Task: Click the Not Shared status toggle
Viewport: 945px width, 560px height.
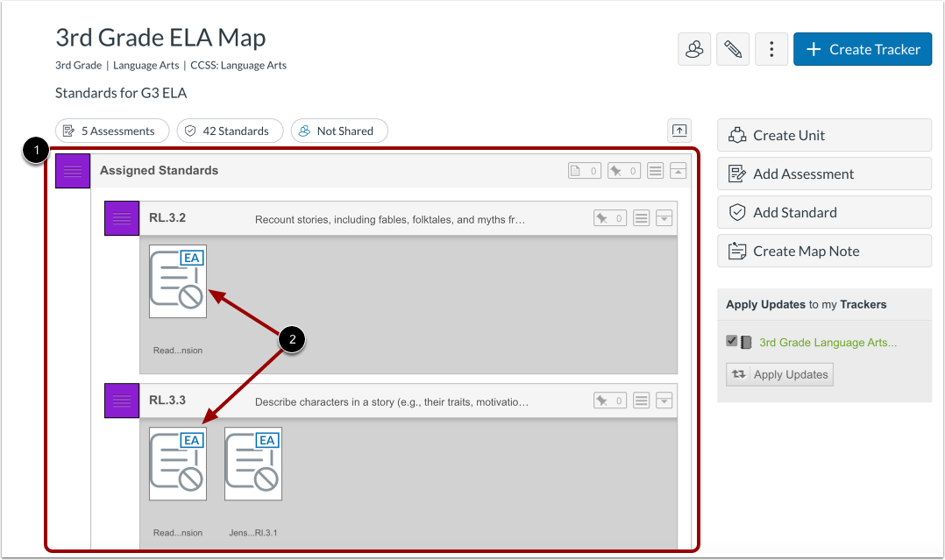Action: pyautogui.click(x=339, y=131)
